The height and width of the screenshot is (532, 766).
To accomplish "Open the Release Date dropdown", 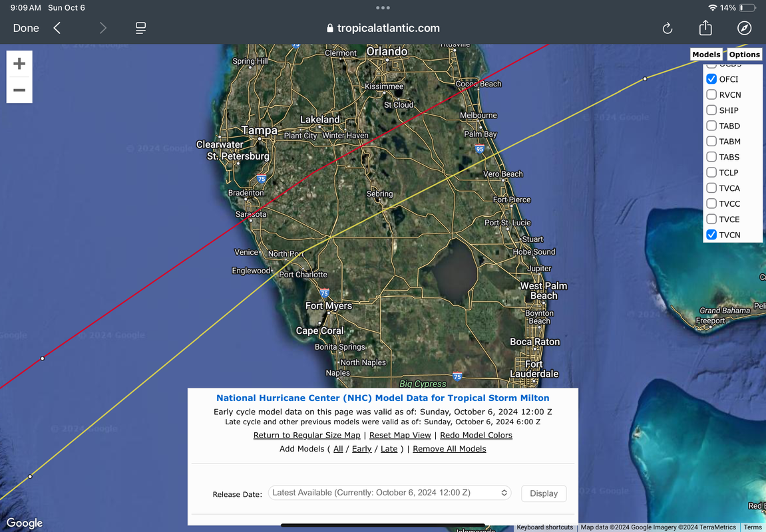I will pyautogui.click(x=389, y=493).
